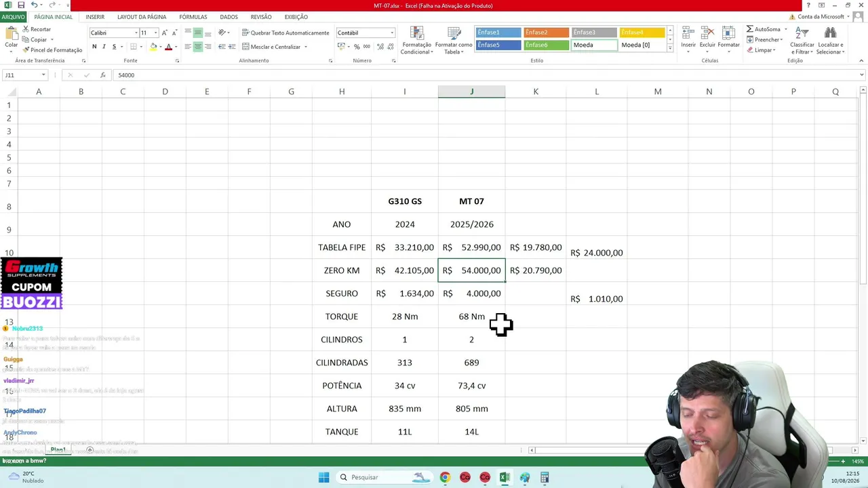Image resolution: width=868 pixels, height=488 pixels.
Task: Apply percent style with the % icon
Action: coord(357,47)
